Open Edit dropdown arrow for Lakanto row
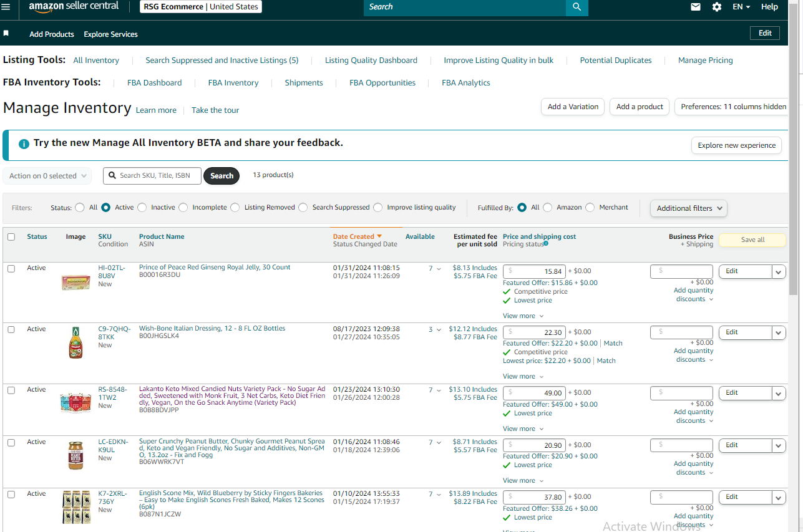 [x=779, y=394]
